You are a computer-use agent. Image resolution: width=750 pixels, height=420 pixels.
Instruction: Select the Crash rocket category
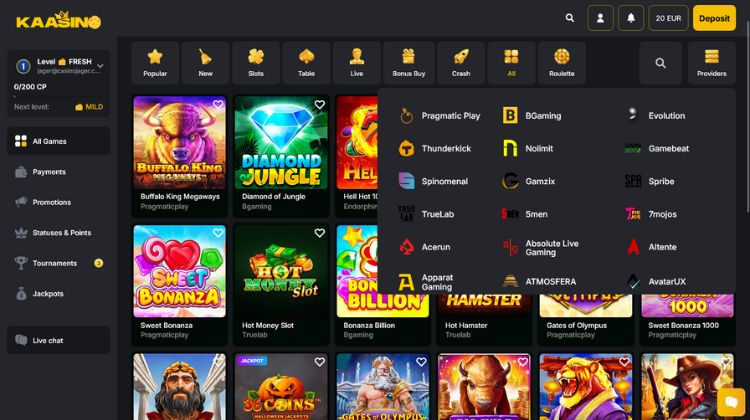tap(461, 63)
